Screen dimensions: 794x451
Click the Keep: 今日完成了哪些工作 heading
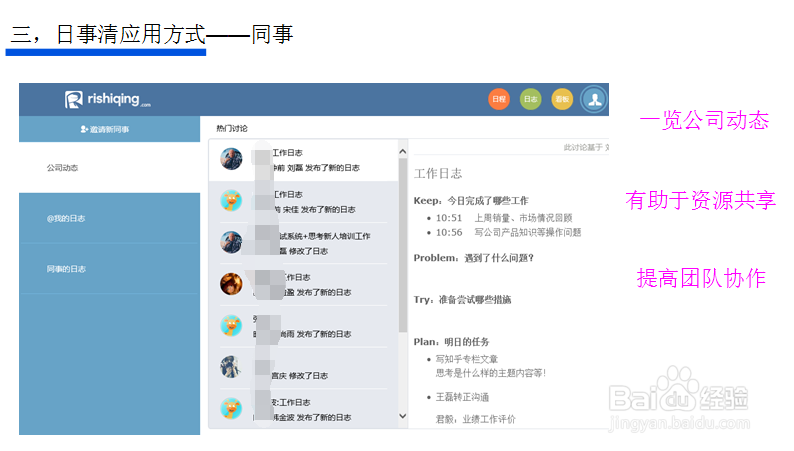click(471, 200)
